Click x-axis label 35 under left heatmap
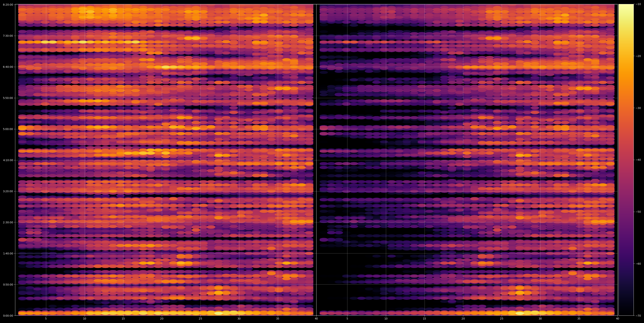 point(278,319)
